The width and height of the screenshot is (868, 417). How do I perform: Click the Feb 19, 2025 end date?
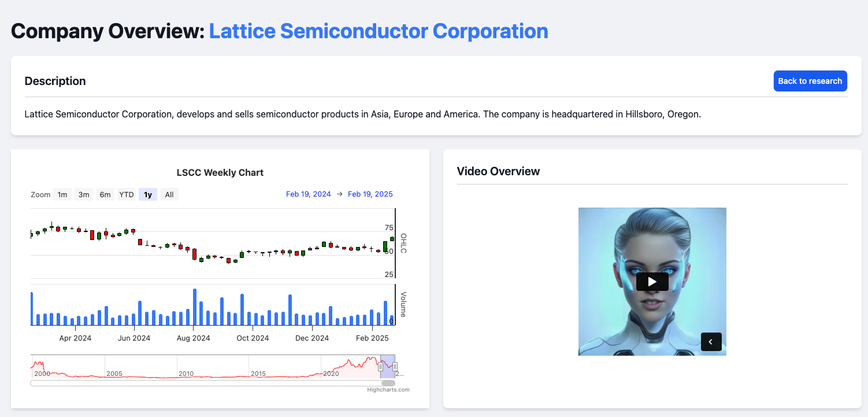[370, 194]
